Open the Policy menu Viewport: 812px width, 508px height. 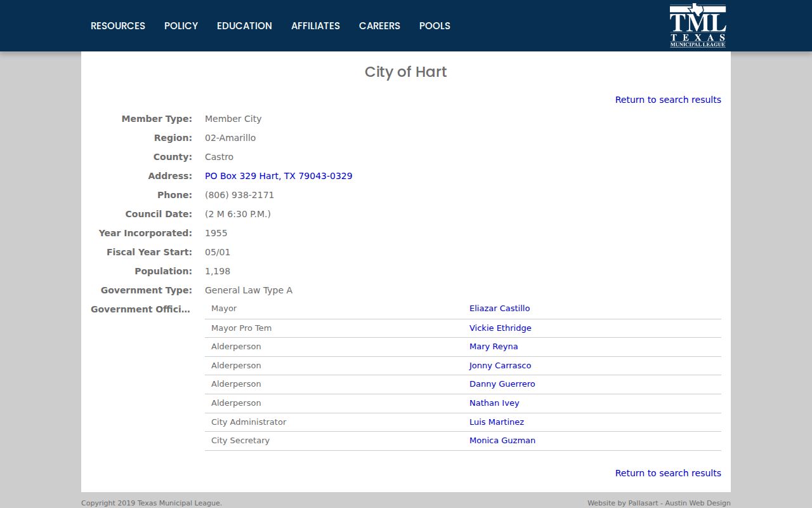181,26
